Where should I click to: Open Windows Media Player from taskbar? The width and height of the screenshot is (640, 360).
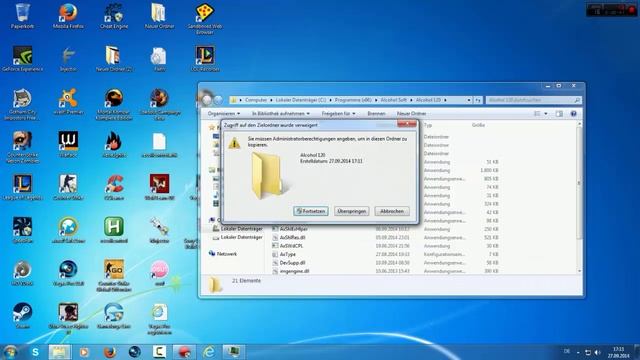coord(84,352)
